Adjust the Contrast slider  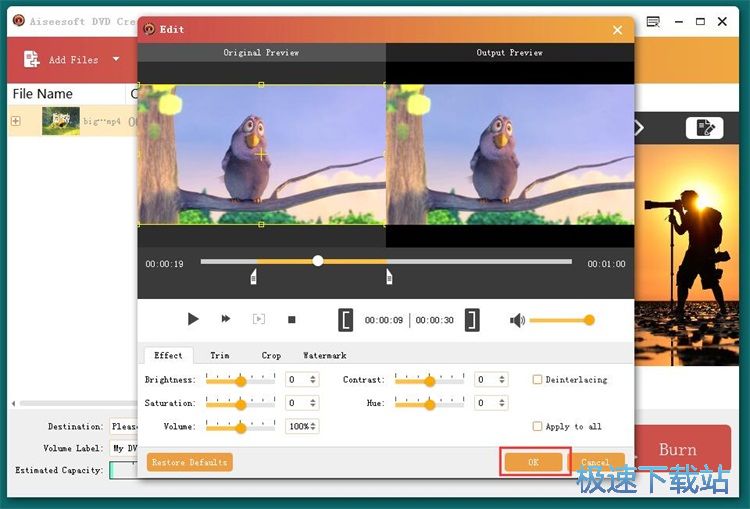click(430, 380)
